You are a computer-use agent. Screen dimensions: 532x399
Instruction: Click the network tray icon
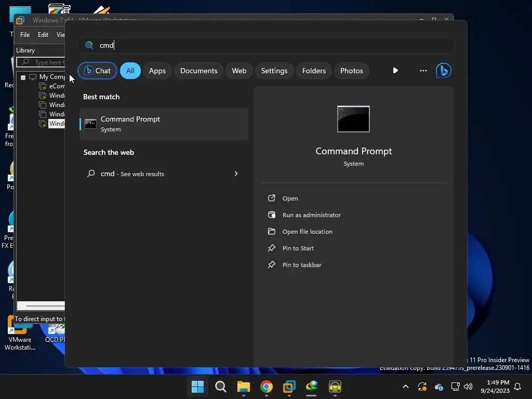click(x=455, y=387)
